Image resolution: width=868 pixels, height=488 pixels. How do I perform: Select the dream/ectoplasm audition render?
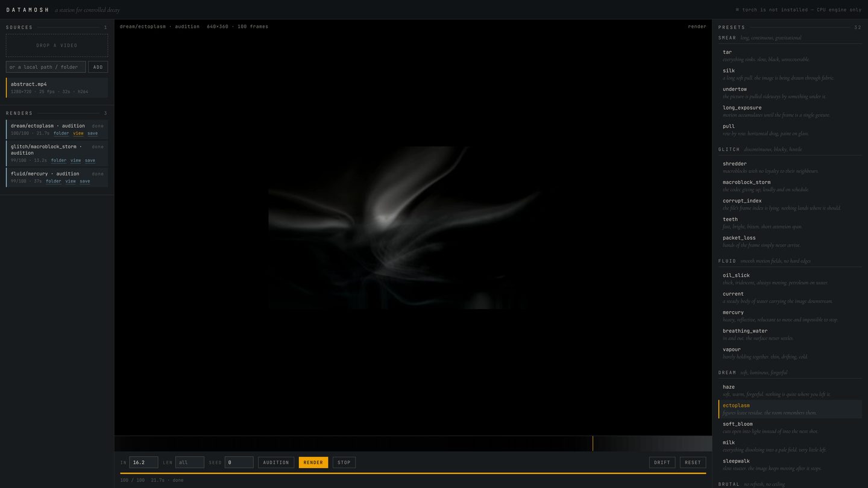pyautogui.click(x=57, y=129)
